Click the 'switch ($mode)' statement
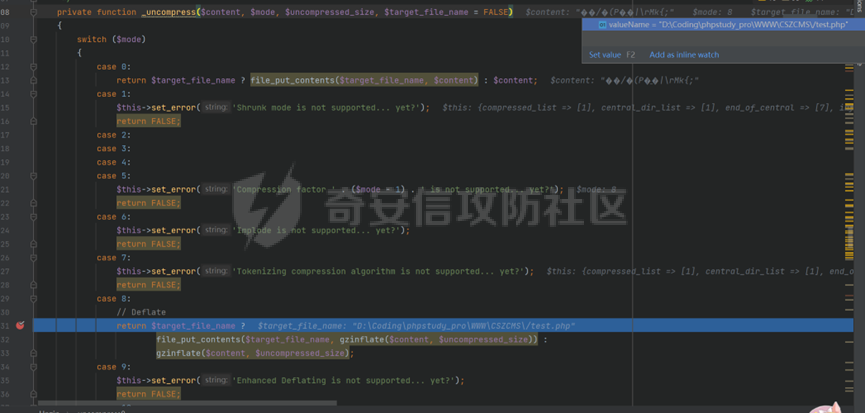865x413 pixels. tap(111, 38)
